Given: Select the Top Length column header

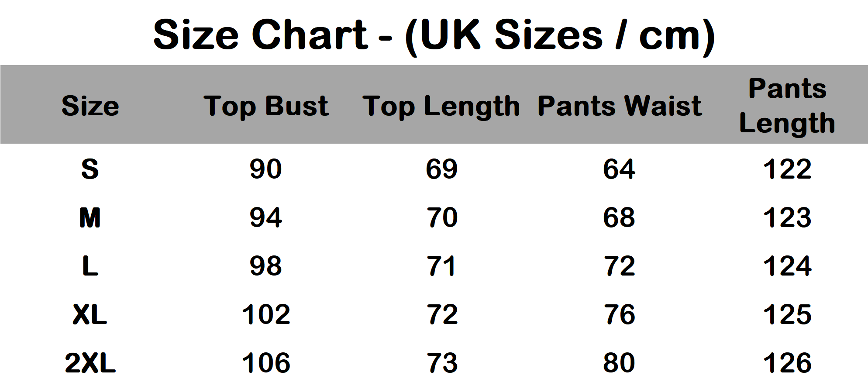Looking at the screenshot, I should tap(441, 106).
